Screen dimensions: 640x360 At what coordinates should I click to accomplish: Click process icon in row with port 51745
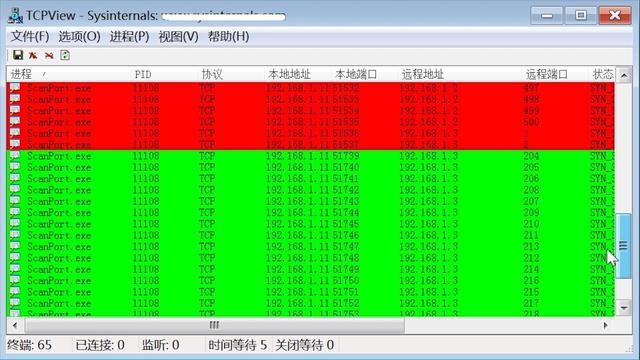coord(15,223)
